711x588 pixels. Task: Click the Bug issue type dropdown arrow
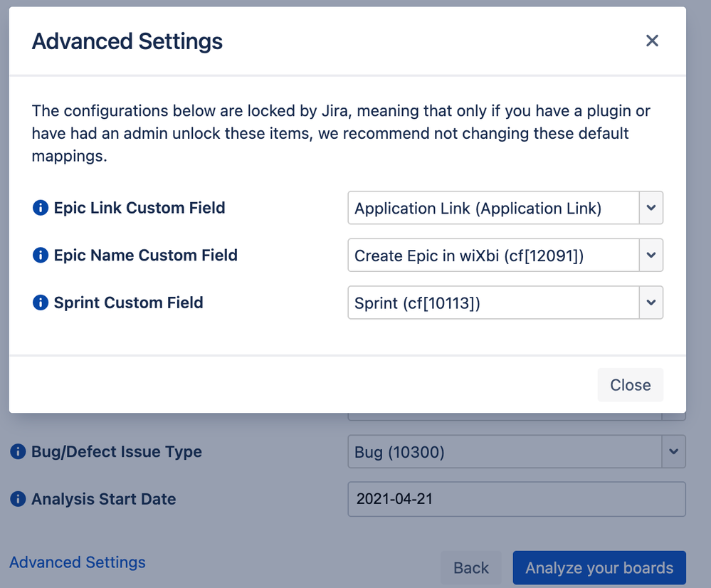coord(674,452)
